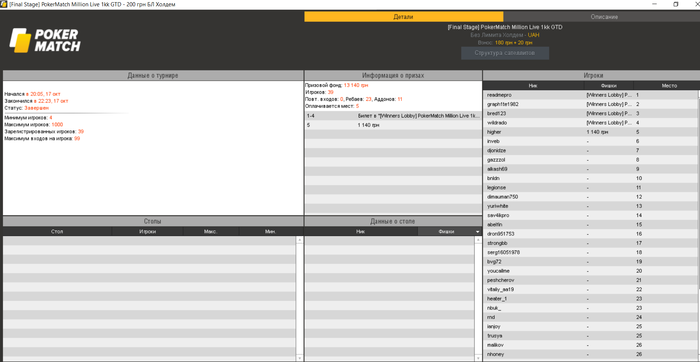Select player higher row

(589, 132)
